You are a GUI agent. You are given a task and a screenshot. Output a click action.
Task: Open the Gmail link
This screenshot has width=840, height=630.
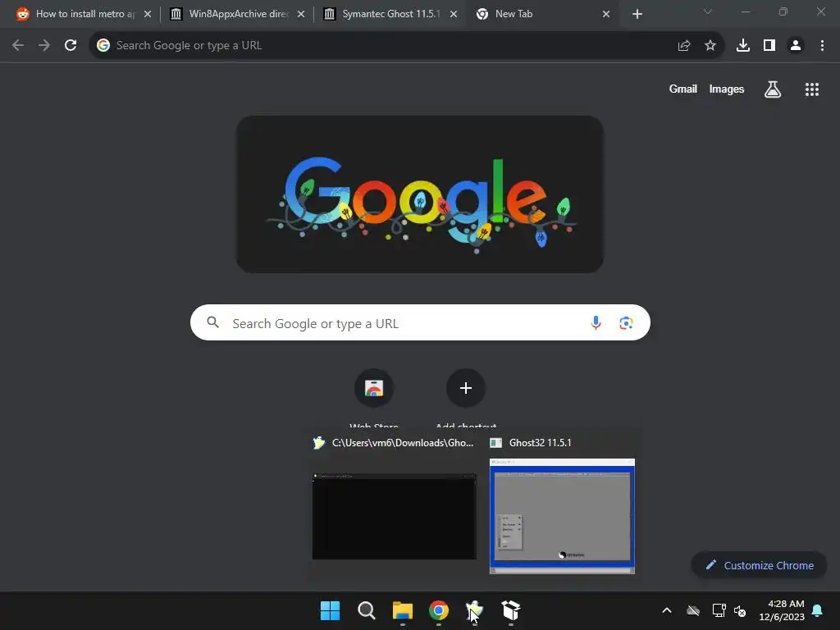pyautogui.click(x=683, y=89)
